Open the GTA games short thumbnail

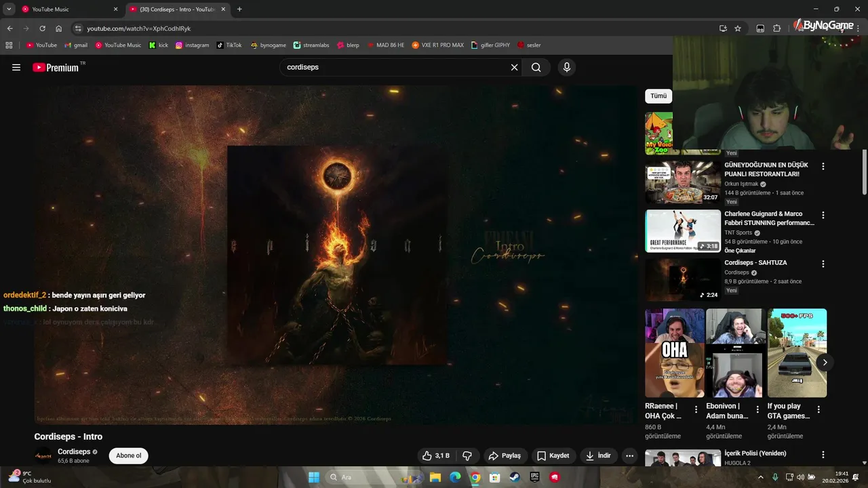click(797, 353)
